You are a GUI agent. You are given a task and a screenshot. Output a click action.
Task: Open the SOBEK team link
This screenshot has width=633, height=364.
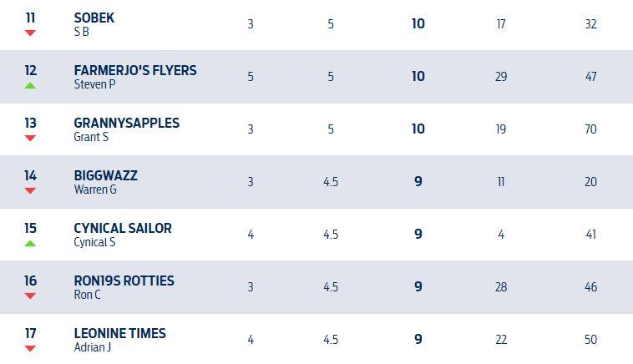(x=94, y=18)
